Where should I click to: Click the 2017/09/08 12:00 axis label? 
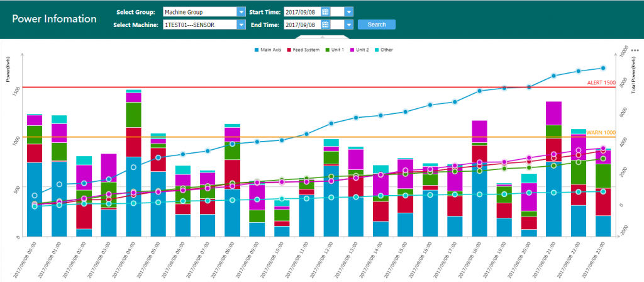coord(322,259)
